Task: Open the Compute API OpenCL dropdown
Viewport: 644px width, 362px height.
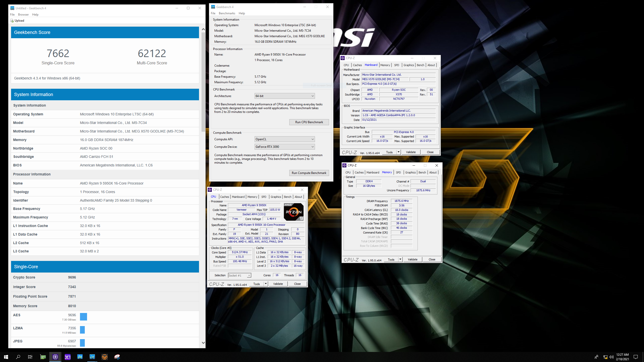Action: [285, 139]
